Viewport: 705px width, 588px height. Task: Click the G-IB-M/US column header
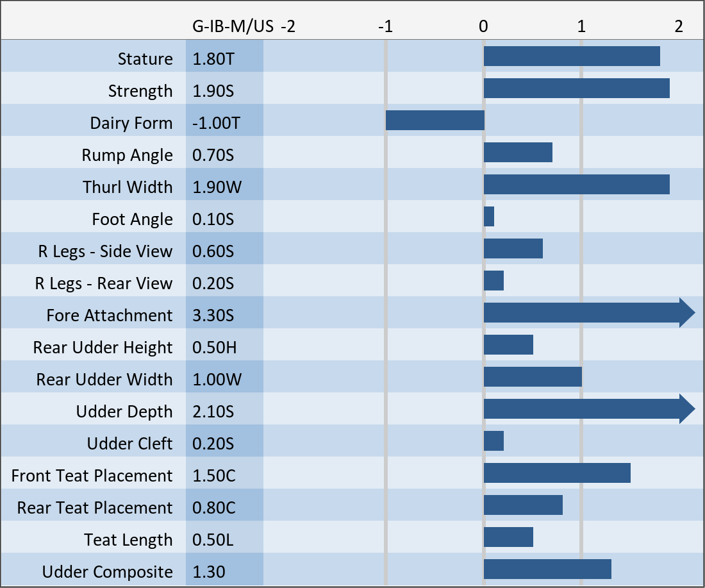233,27
